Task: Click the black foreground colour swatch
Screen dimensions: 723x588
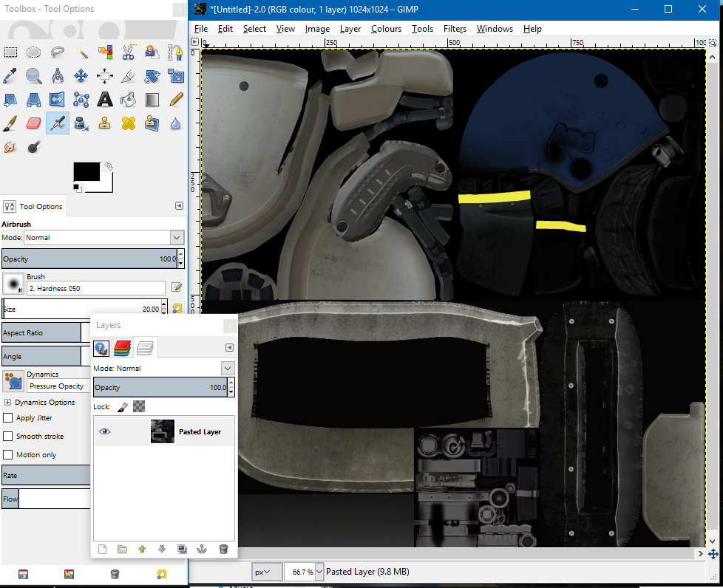Action: tap(86, 171)
